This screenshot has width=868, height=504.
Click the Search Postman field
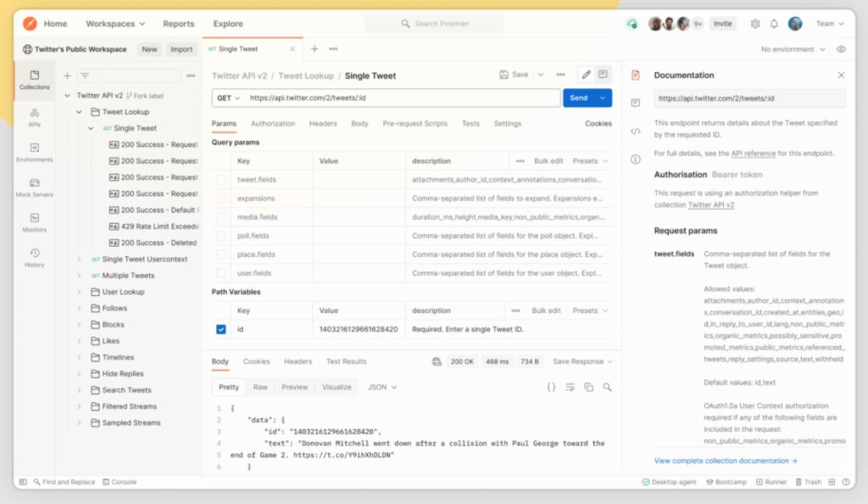pyautogui.click(x=435, y=24)
